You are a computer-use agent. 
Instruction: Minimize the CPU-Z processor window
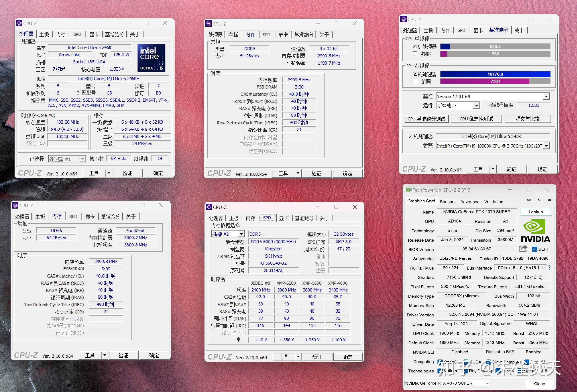pyautogui.click(x=128, y=23)
